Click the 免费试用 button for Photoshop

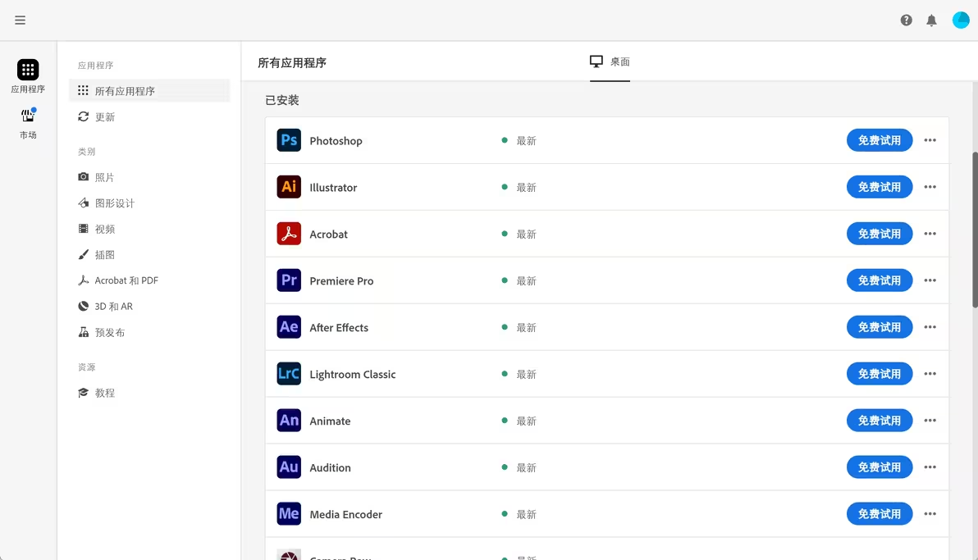(x=879, y=140)
